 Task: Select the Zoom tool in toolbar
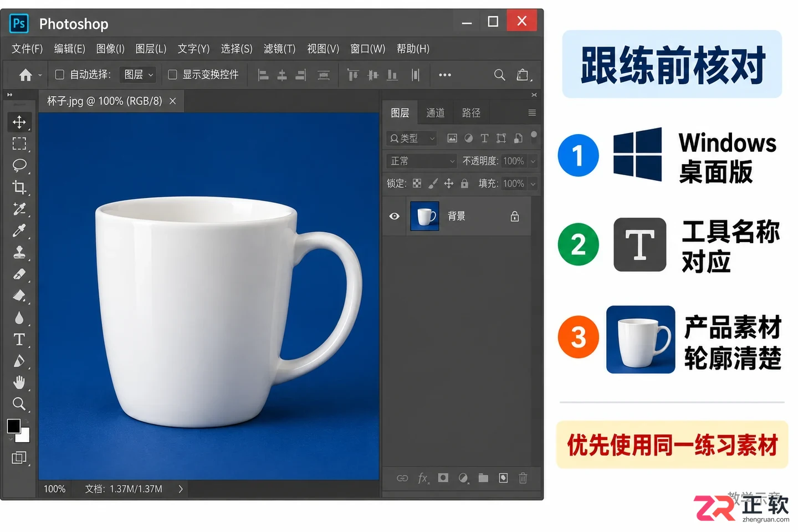click(x=19, y=403)
